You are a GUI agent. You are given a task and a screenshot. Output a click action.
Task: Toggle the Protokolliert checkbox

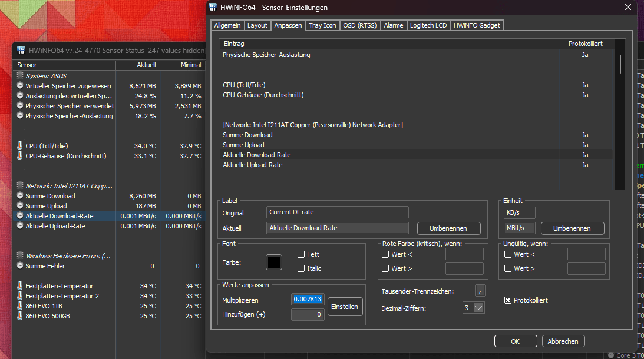[508, 300]
